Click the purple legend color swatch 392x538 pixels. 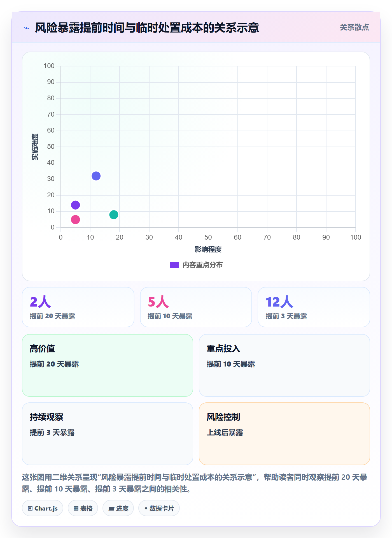[174, 265]
